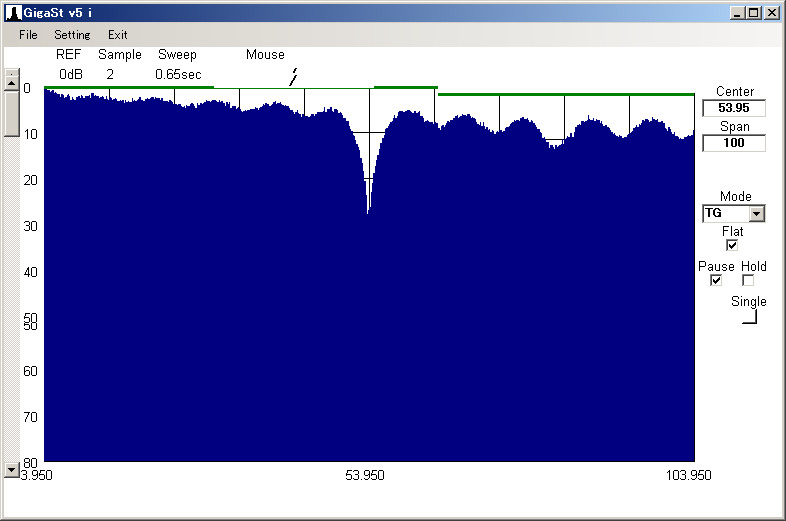
Task: Expand the Mode dropdown arrow
Action: 757,213
